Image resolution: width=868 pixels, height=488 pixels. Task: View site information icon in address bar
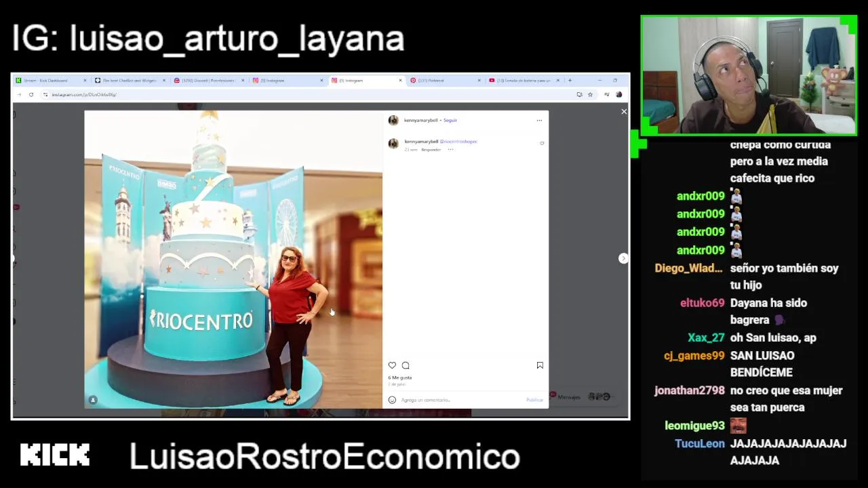coord(45,94)
